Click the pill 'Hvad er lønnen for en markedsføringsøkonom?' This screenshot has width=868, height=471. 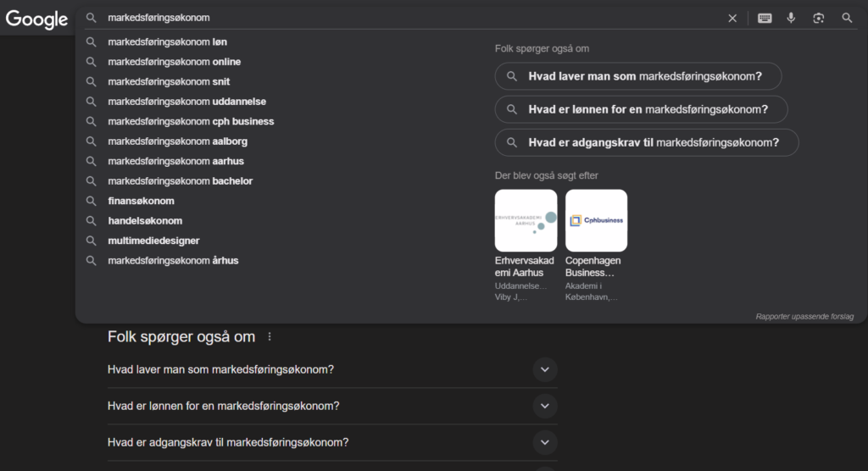[x=641, y=109]
